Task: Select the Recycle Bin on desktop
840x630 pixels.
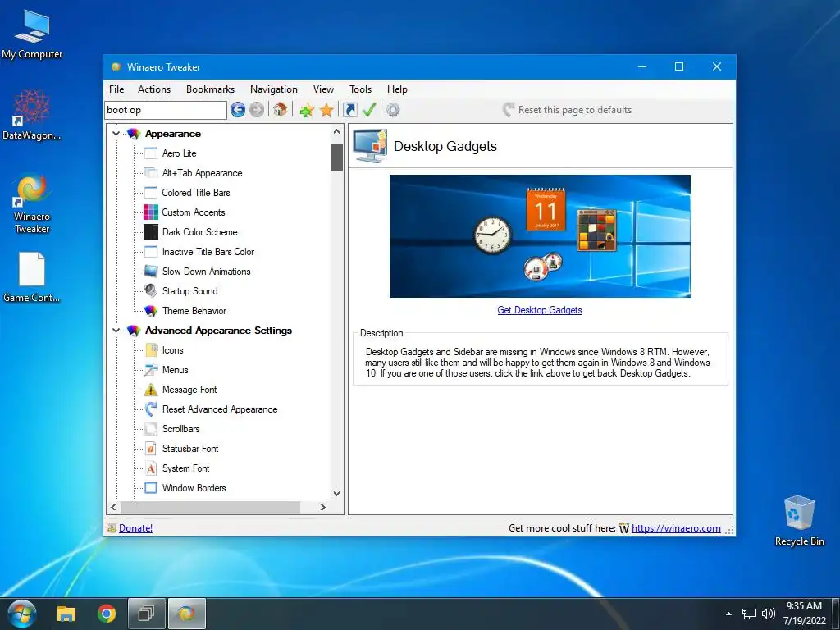Action: tap(799, 521)
